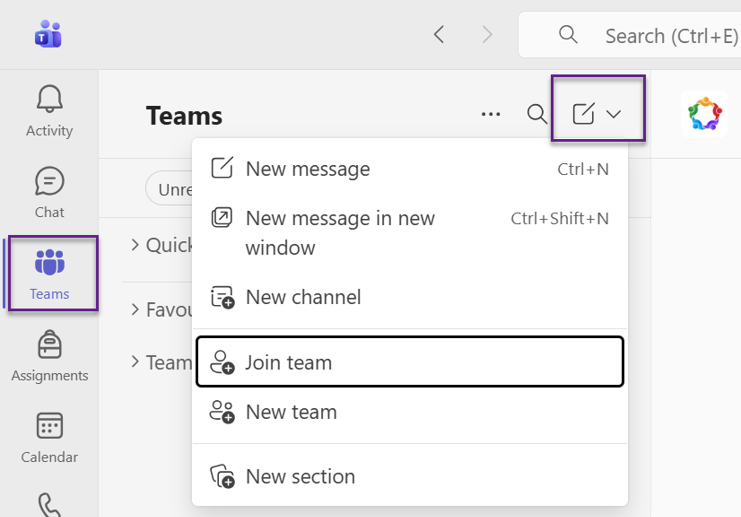Open the Chat section
Screen dimensions: 741x517
click(x=49, y=192)
